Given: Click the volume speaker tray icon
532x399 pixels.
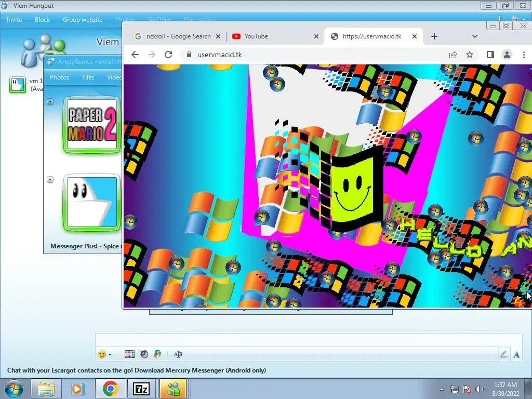Looking at the screenshot, I should [479, 389].
